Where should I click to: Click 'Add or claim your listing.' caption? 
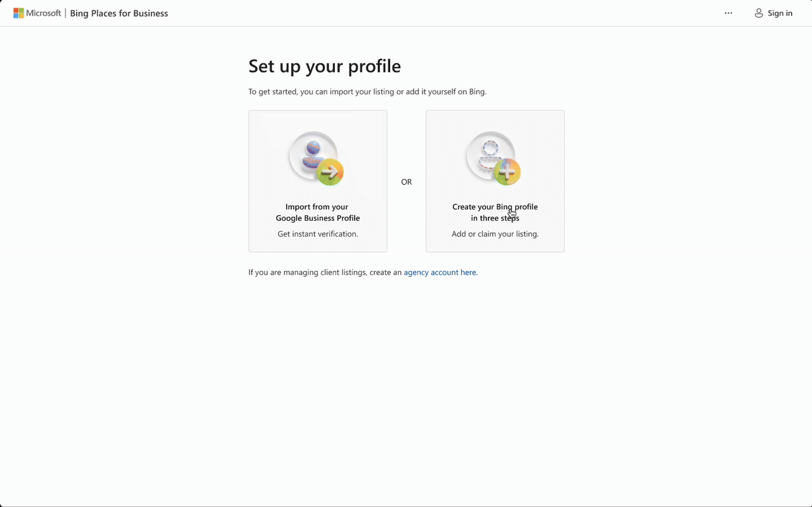tap(495, 234)
